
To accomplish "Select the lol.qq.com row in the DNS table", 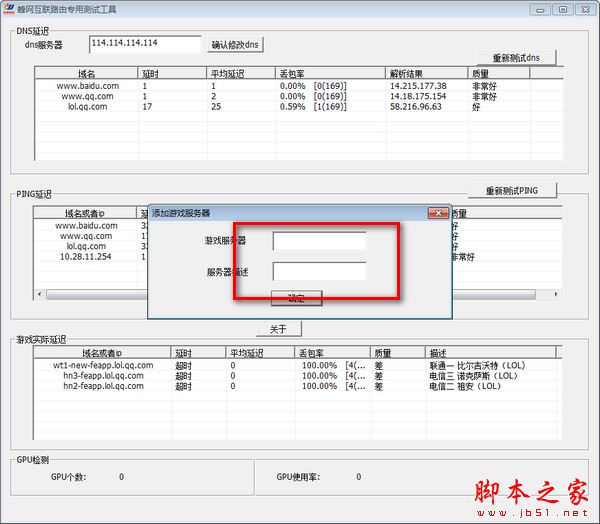I will [298, 106].
